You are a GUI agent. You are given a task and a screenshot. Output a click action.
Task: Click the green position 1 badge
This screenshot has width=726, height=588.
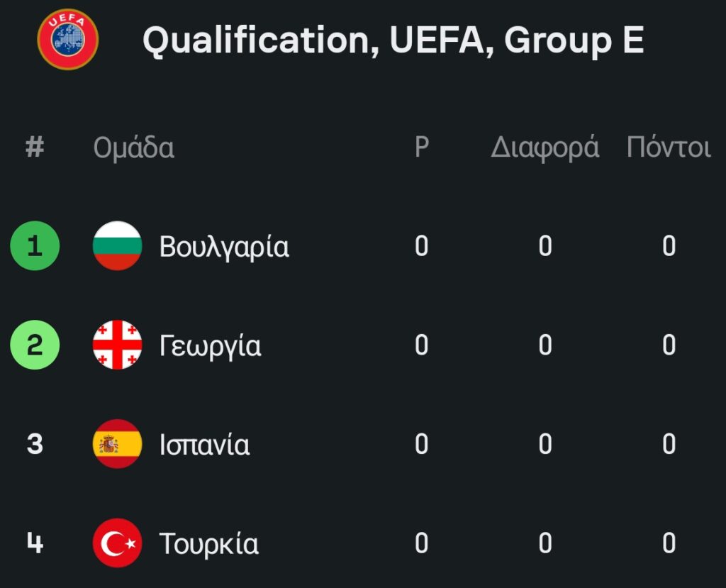(35, 246)
